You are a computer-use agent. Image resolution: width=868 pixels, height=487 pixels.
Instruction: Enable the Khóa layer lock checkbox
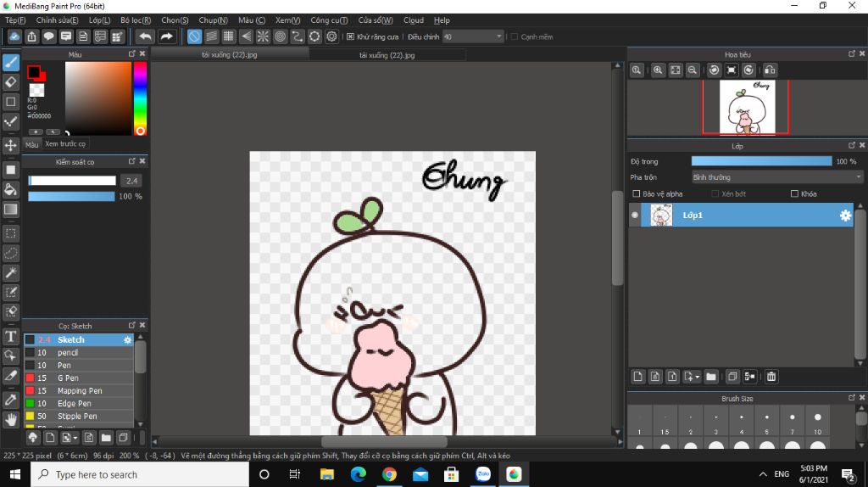coord(794,194)
